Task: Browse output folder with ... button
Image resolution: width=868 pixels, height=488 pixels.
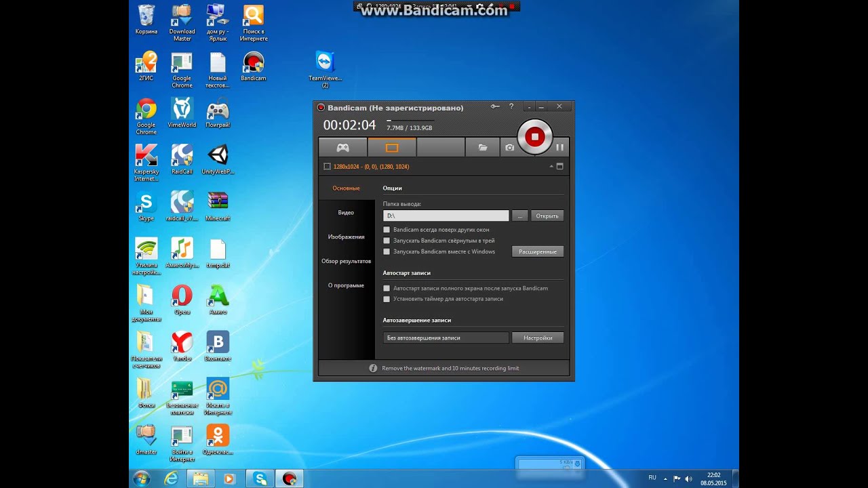Action: coord(519,216)
